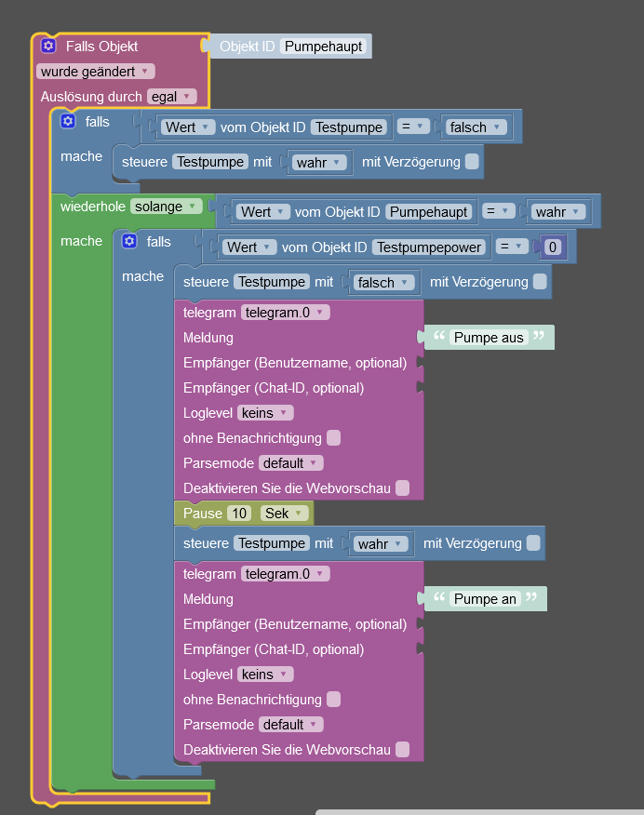Select Empfänger (Chat-ID, optional) label in Pumpe an block
The image size is (644, 815).
(x=274, y=649)
